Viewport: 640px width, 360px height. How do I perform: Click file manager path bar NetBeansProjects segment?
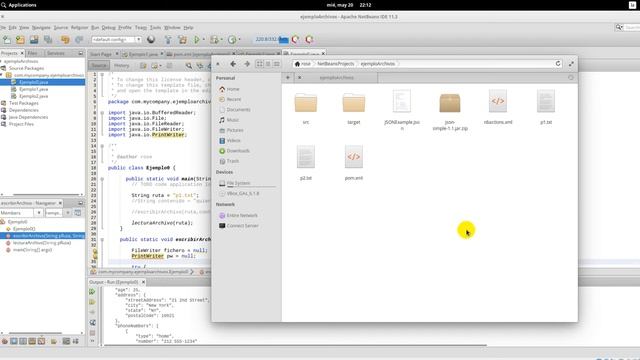click(x=336, y=64)
